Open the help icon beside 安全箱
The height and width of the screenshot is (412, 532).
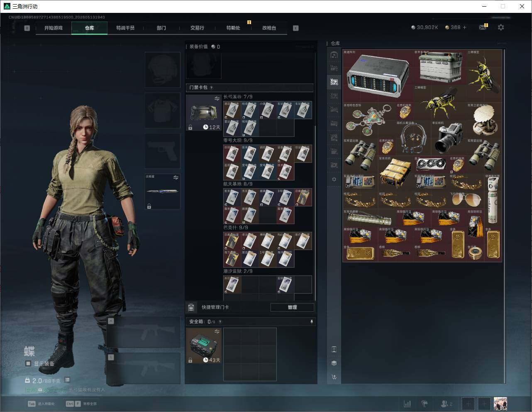pyautogui.click(x=220, y=321)
